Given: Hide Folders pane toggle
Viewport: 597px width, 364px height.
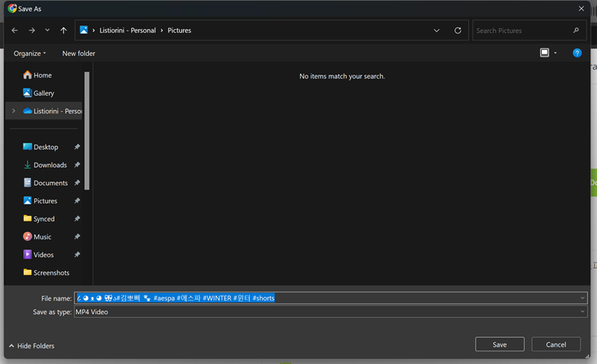Looking at the screenshot, I should [x=31, y=345].
